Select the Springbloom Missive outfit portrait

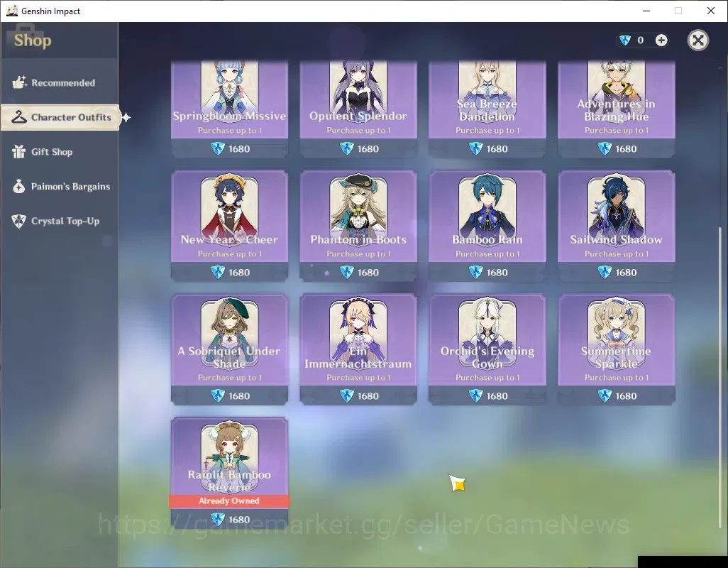tap(229, 91)
